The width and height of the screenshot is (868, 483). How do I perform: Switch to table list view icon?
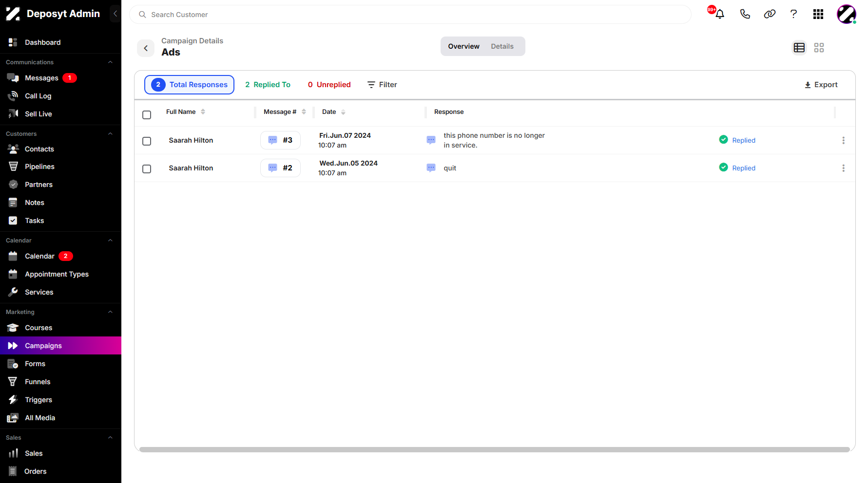pos(799,48)
